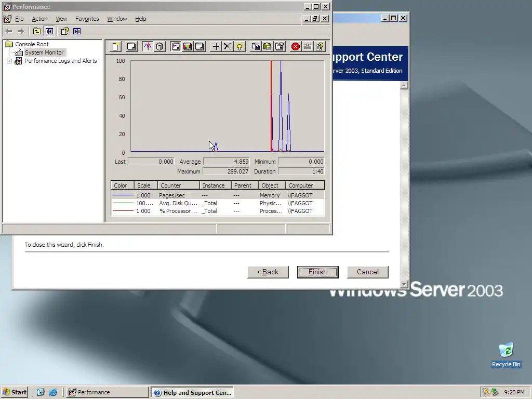Open the Favorites menu
Screen dimensions: 532x399
click(x=87, y=19)
